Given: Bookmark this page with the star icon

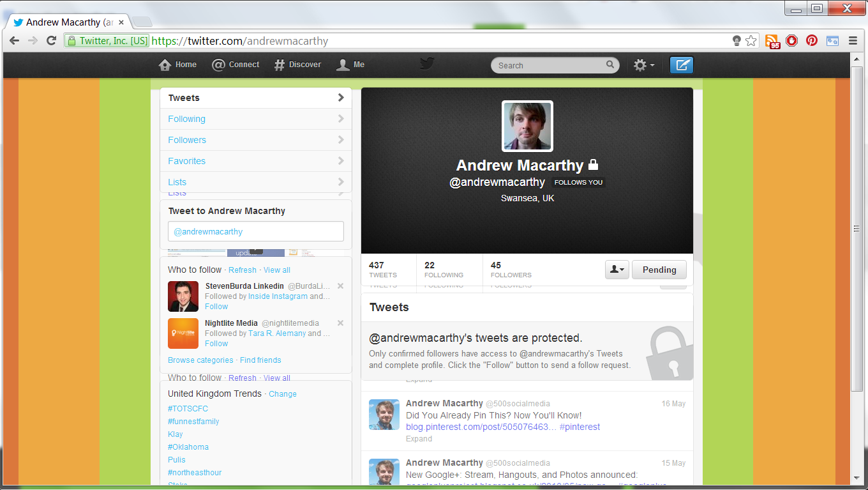Looking at the screenshot, I should (751, 41).
